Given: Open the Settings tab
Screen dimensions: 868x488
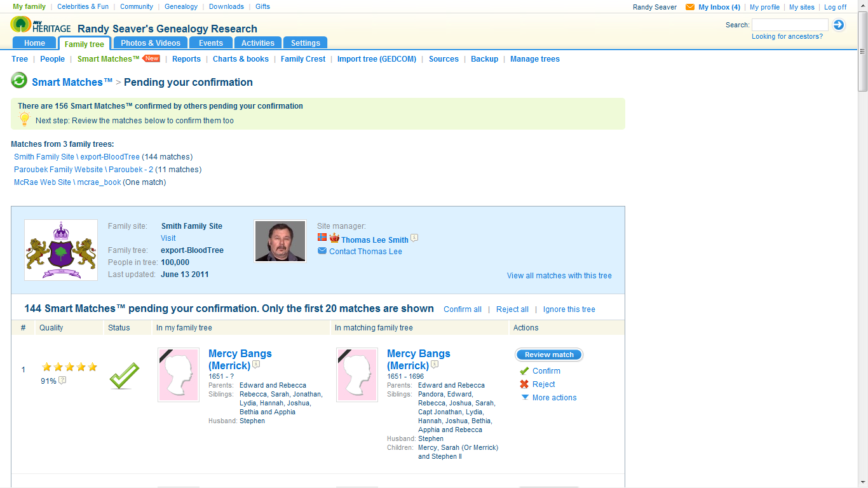Looking at the screenshot, I should [x=306, y=43].
